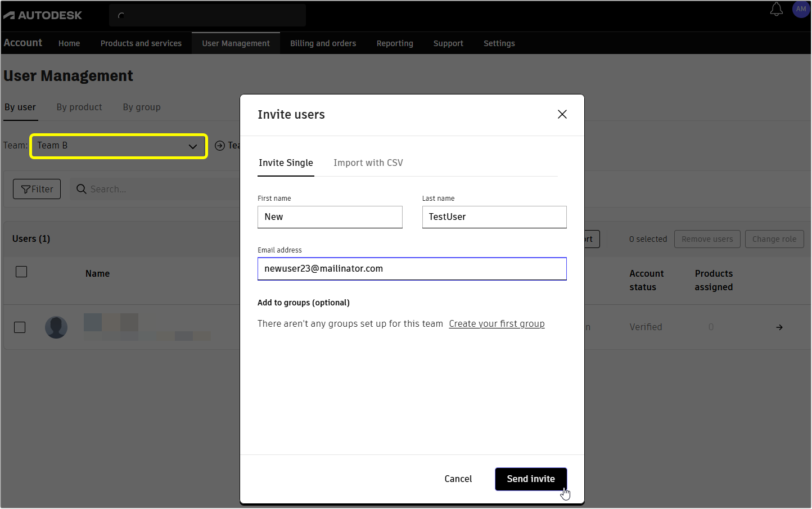
Task: Check the select-all users checkbox
Action: 21,271
